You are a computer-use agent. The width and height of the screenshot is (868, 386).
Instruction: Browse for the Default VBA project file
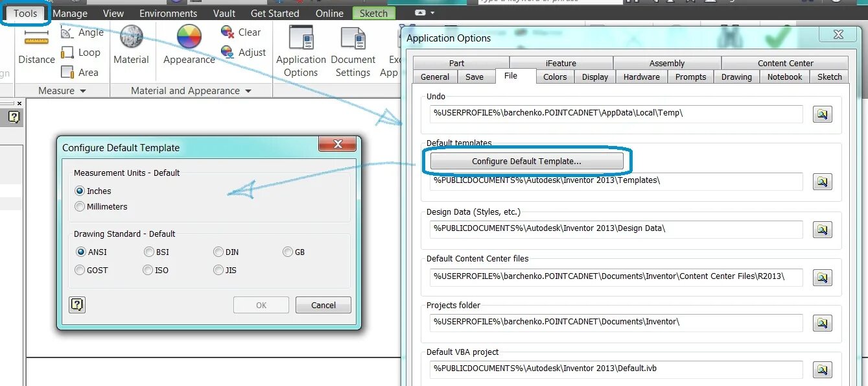(823, 370)
